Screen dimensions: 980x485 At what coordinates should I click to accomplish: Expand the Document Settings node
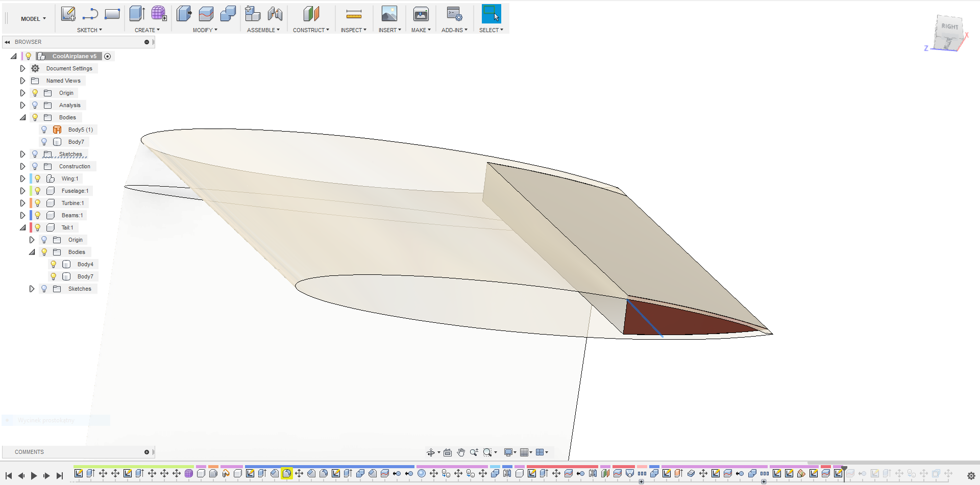22,68
